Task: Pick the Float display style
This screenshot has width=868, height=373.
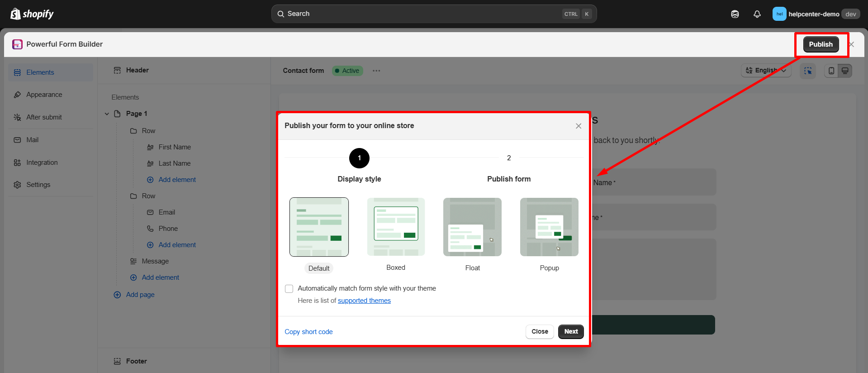Action: pyautogui.click(x=472, y=227)
